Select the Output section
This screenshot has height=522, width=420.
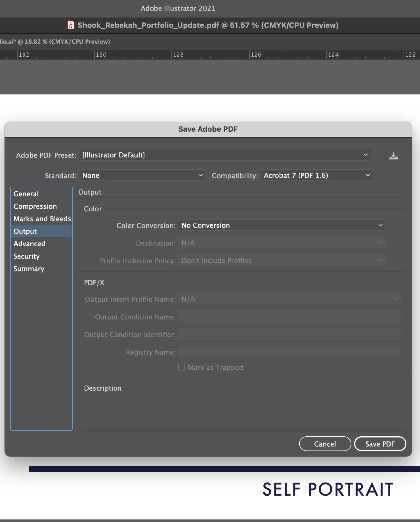(41, 231)
